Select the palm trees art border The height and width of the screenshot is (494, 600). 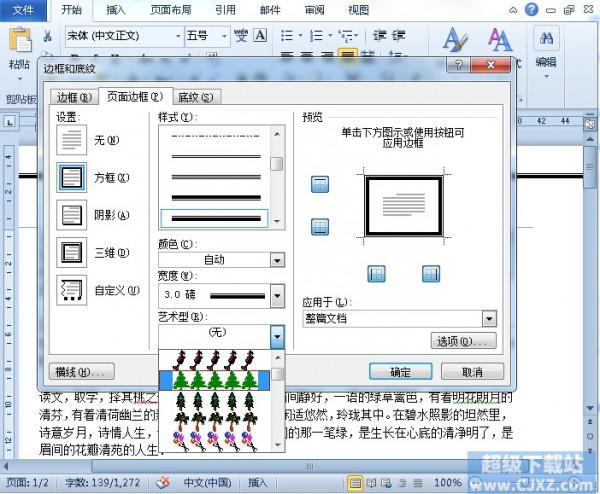click(x=214, y=421)
